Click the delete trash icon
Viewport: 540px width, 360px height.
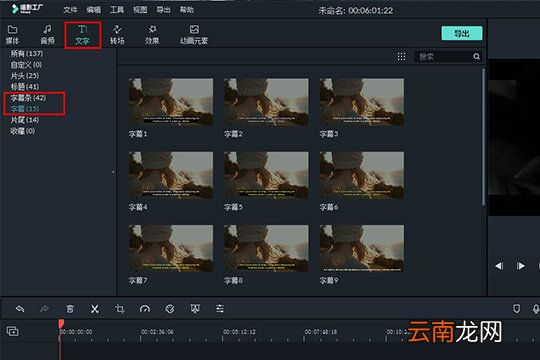pyautogui.click(x=70, y=309)
